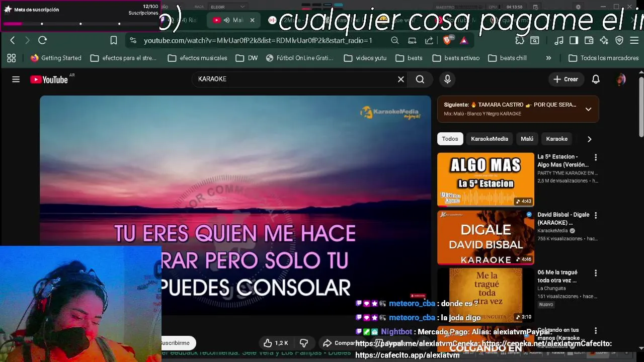Clear the YouTube search text
Screen dimensions: 644x362
(x=401, y=79)
